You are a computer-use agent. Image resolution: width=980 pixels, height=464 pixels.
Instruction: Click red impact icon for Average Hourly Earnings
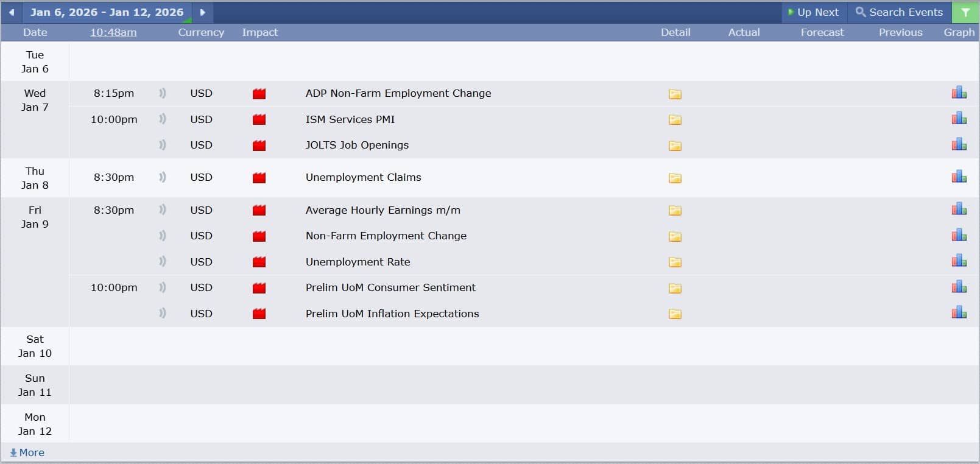click(x=259, y=211)
